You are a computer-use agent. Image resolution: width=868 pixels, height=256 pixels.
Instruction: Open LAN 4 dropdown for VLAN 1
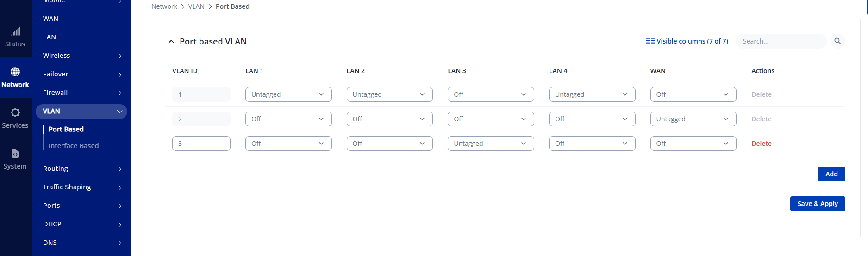[x=592, y=94]
